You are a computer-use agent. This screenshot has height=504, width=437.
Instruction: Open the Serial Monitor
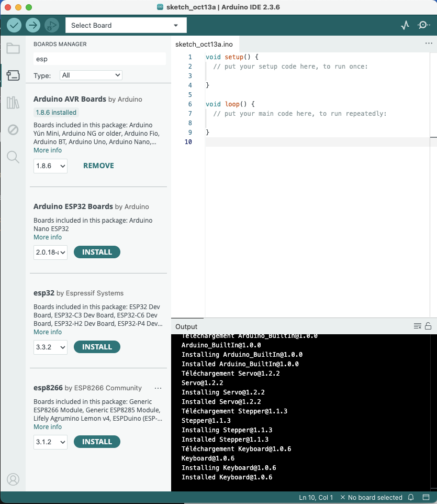pyautogui.click(x=423, y=25)
